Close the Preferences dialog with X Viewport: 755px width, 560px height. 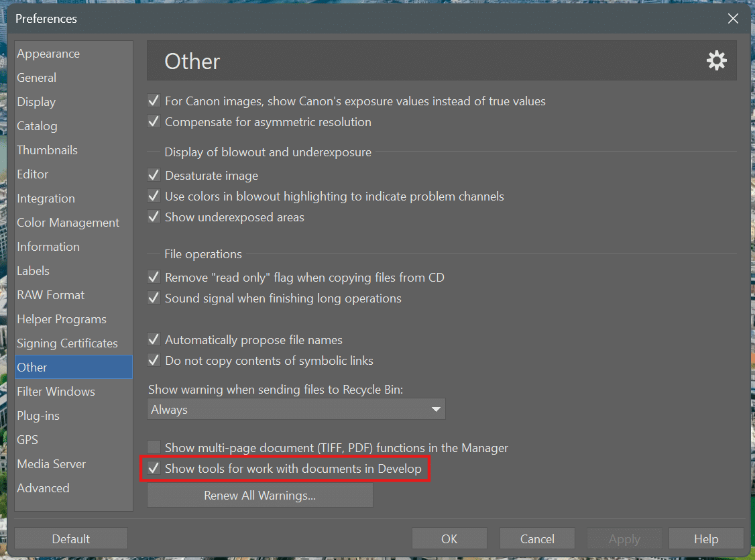point(733,19)
